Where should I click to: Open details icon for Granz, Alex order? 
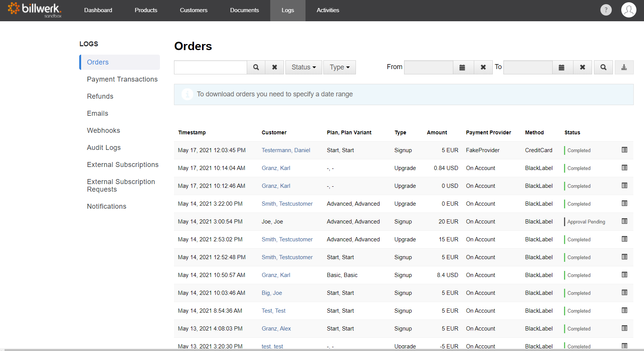(624, 328)
